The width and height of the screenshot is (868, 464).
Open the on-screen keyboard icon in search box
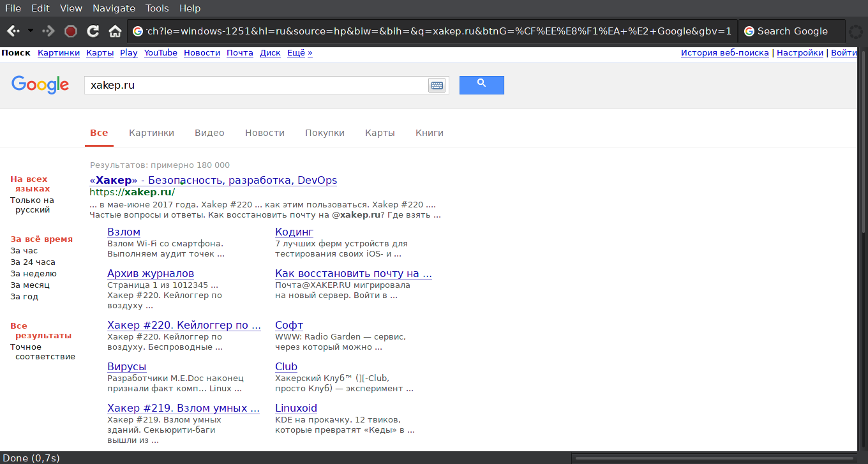tap(437, 86)
